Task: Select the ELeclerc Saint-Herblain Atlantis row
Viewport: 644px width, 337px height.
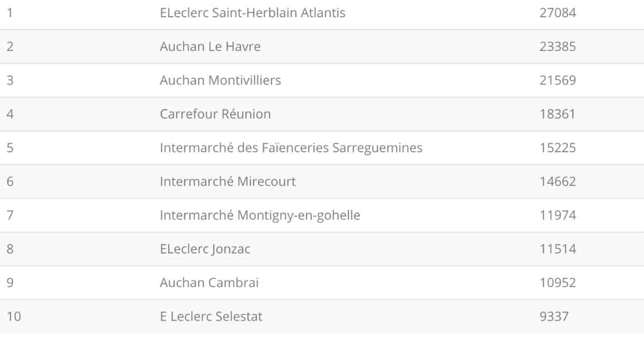Action: [x=322, y=13]
